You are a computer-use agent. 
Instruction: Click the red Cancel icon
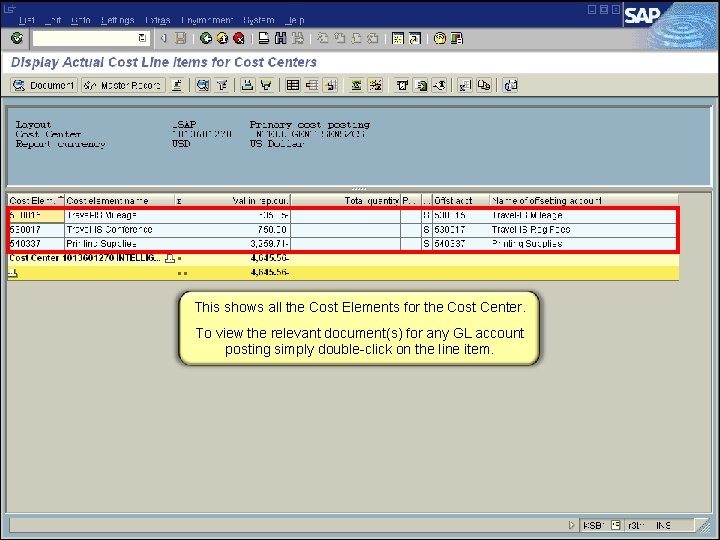pyautogui.click(x=239, y=38)
